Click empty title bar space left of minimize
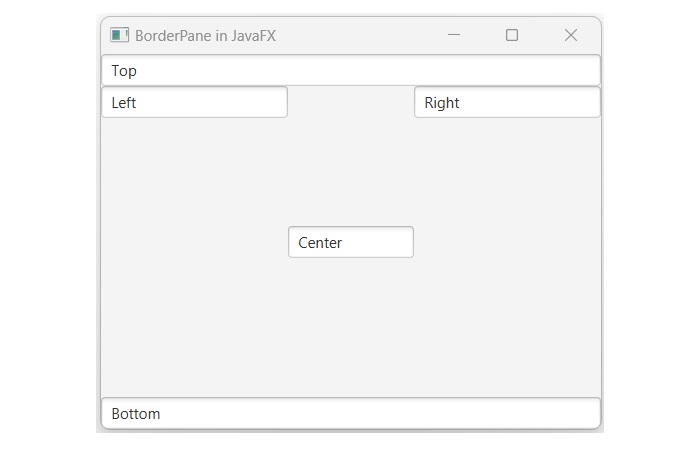The image size is (700, 450). [360, 35]
